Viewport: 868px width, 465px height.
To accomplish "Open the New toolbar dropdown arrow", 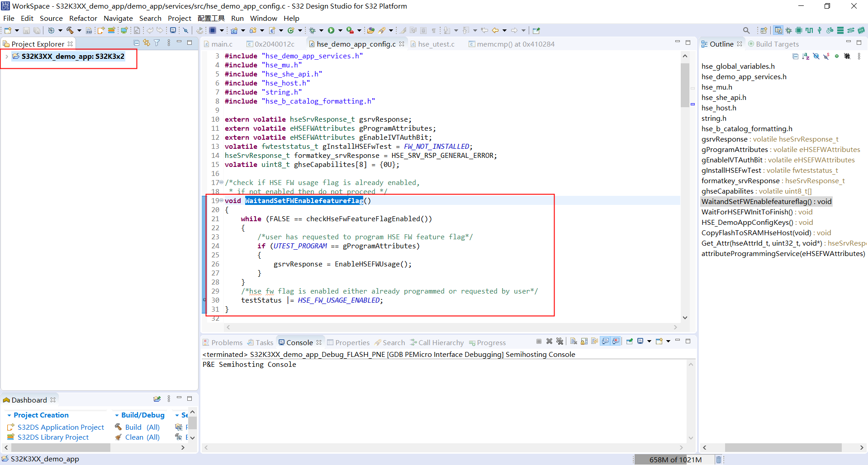I will tap(17, 30).
